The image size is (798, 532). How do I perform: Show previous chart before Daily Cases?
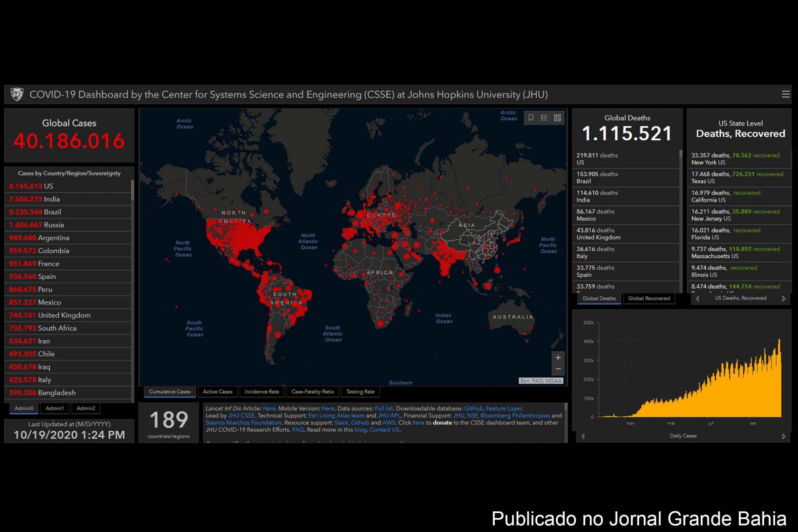[583, 436]
